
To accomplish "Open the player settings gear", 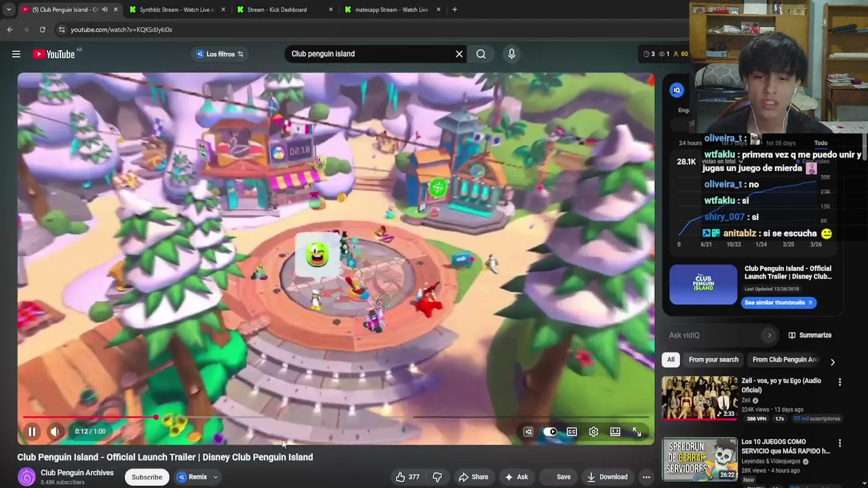I will pyautogui.click(x=593, y=432).
